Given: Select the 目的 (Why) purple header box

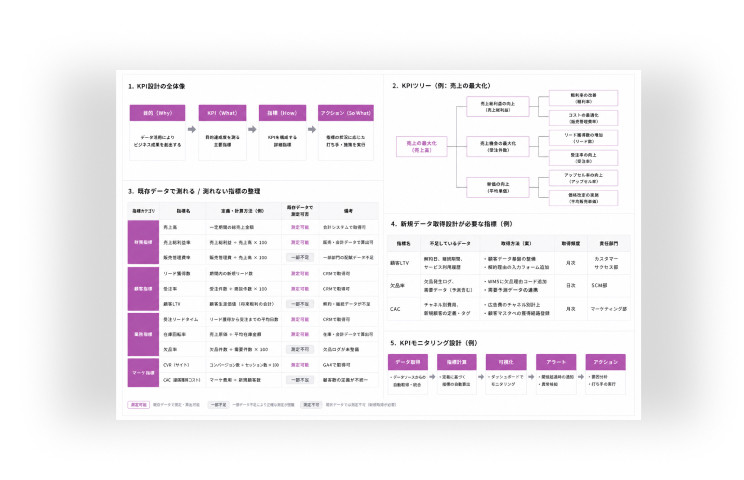Looking at the screenshot, I should pos(158,113).
